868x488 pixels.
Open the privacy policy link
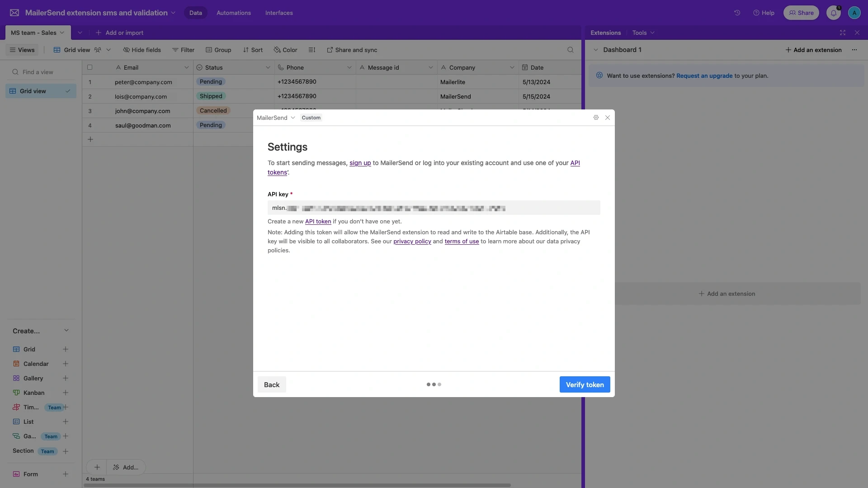tap(412, 242)
